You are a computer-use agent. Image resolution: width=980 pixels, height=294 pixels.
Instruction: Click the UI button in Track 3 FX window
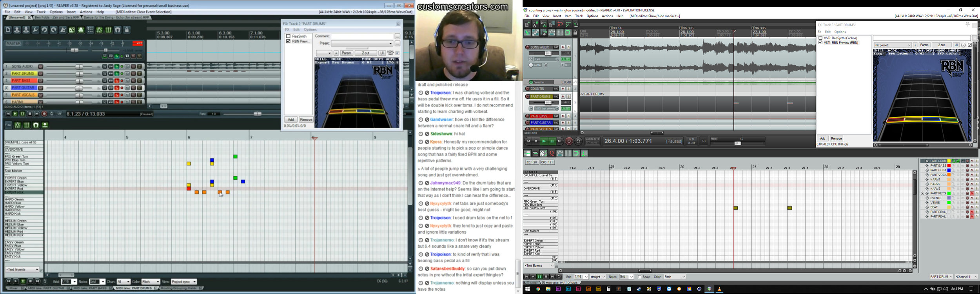[x=956, y=45]
